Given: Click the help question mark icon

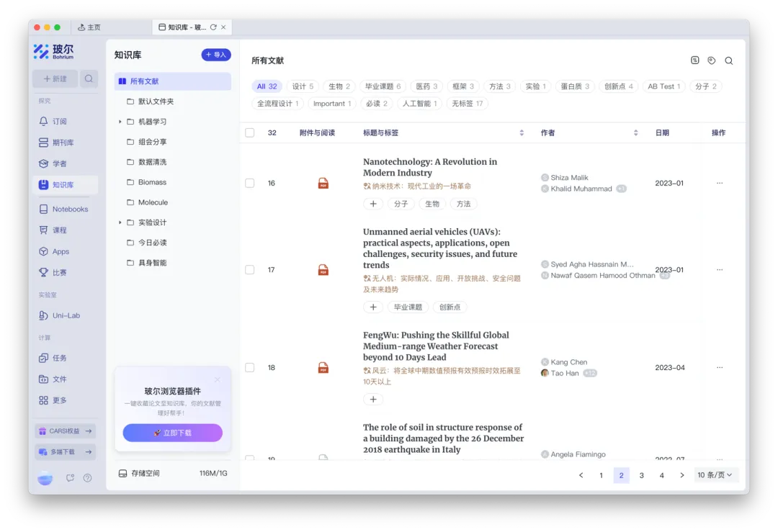Looking at the screenshot, I should (88, 478).
